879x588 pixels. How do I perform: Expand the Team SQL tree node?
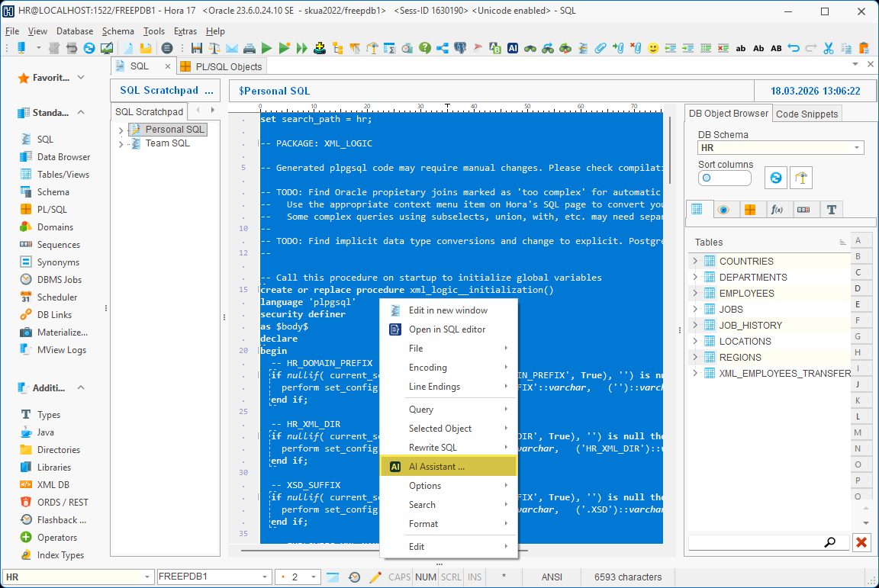121,143
